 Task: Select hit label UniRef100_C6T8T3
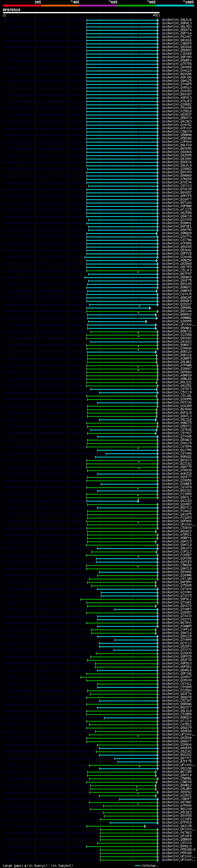tap(177, 389)
